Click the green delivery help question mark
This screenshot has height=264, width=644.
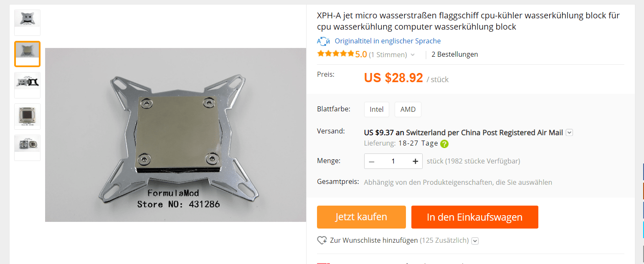tap(444, 144)
